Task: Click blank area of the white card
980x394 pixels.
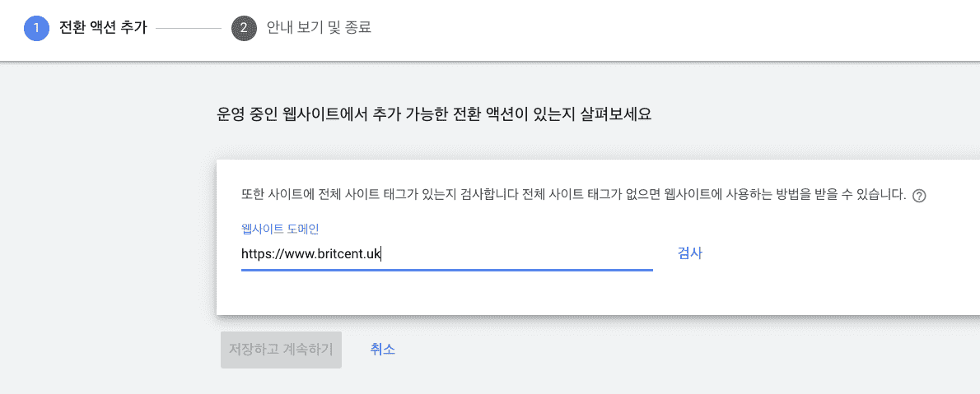Action: pos(813,287)
